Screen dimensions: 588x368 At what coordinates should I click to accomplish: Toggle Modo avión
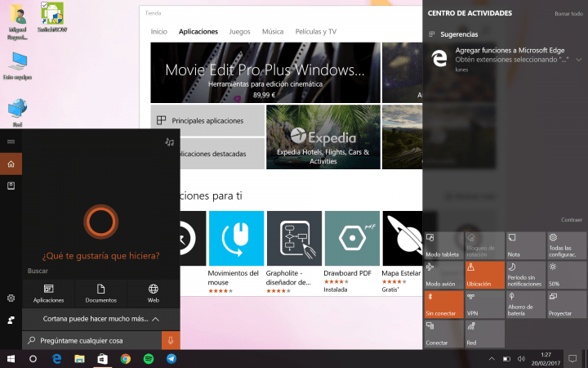pyautogui.click(x=444, y=275)
